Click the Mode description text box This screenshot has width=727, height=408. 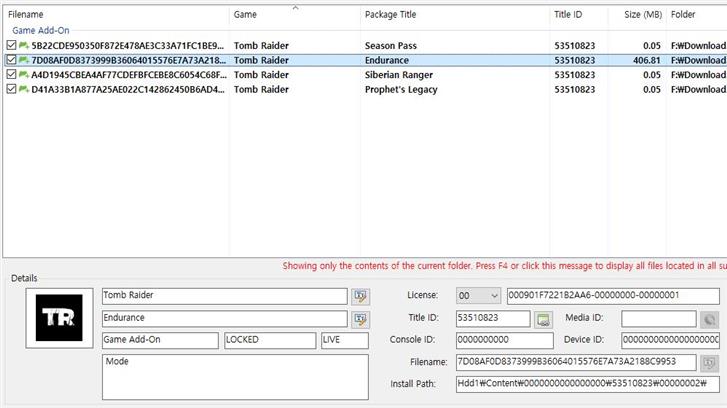coord(235,377)
